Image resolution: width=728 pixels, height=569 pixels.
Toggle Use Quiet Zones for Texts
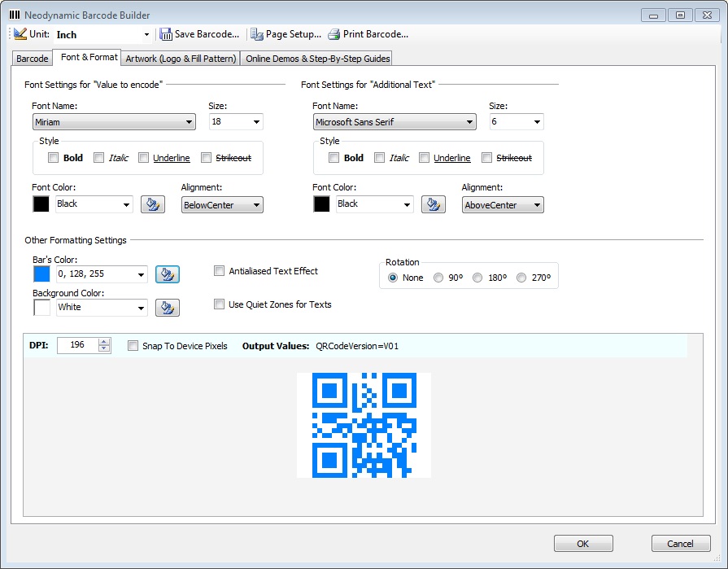[219, 304]
